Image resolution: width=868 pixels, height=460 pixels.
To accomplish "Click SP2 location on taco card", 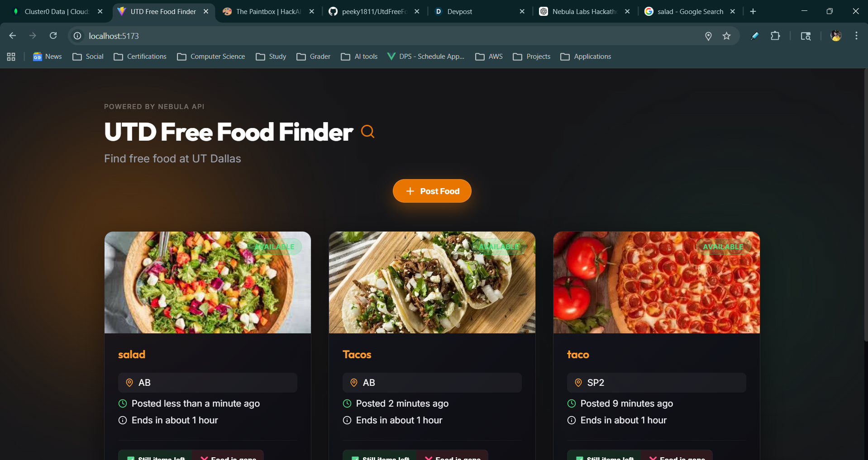I will [x=657, y=383].
